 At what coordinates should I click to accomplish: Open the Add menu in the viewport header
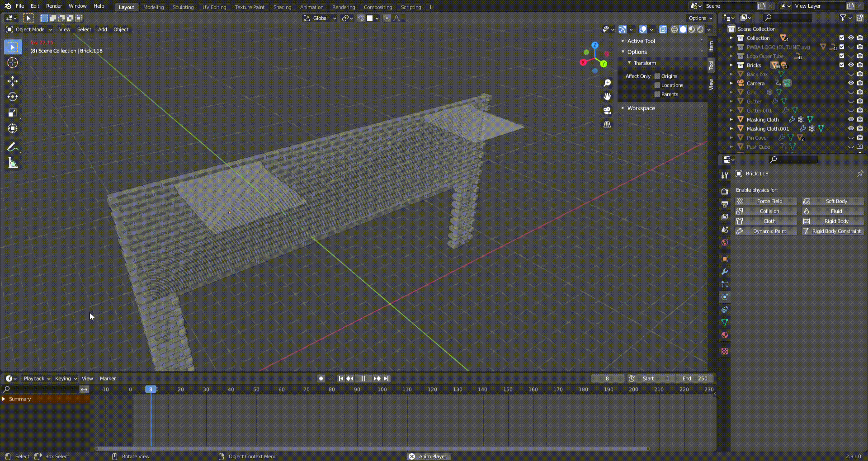click(x=102, y=29)
